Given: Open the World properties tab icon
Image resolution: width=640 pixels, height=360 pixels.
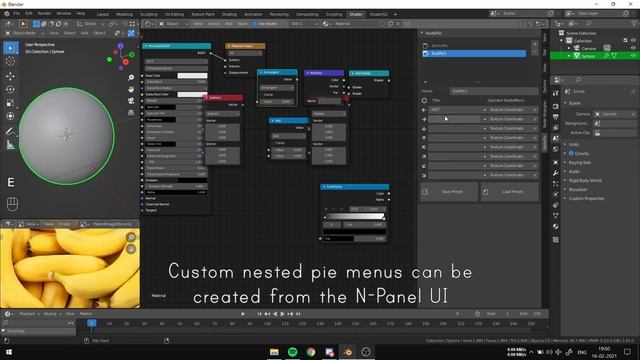Looking at the screenshot, I should coord(556,149).
